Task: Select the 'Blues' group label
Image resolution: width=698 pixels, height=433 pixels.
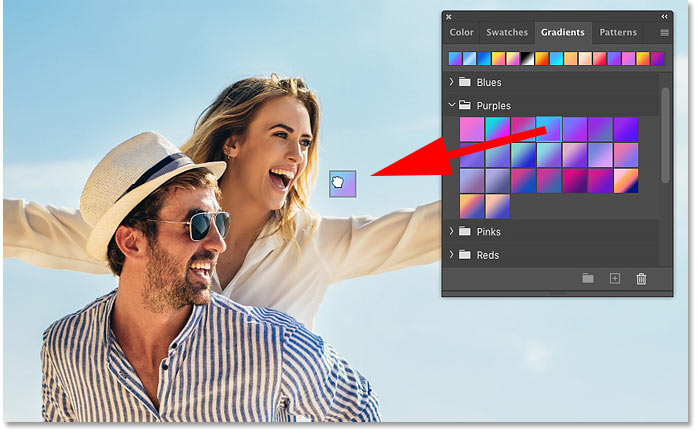Action: pos(489,82)
